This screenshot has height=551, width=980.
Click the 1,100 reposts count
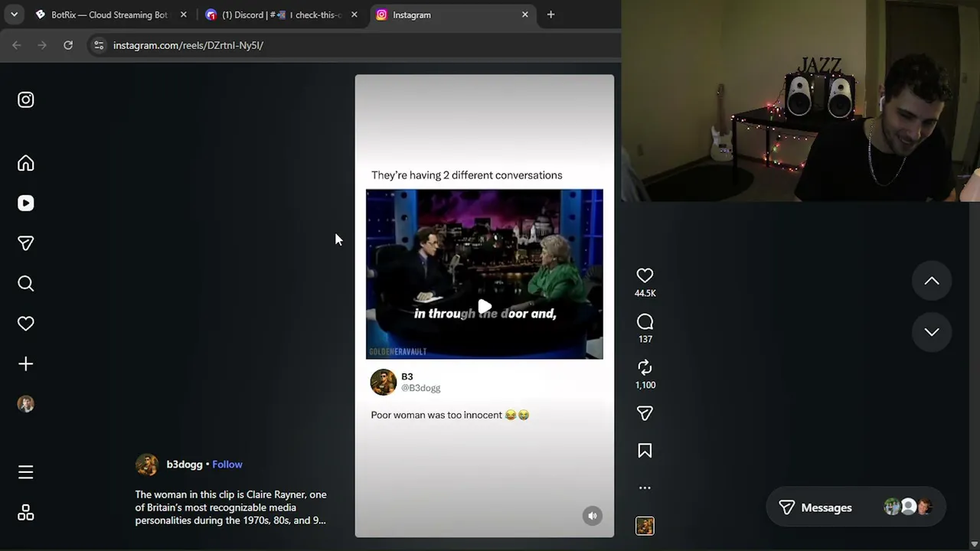pos(645,385)
